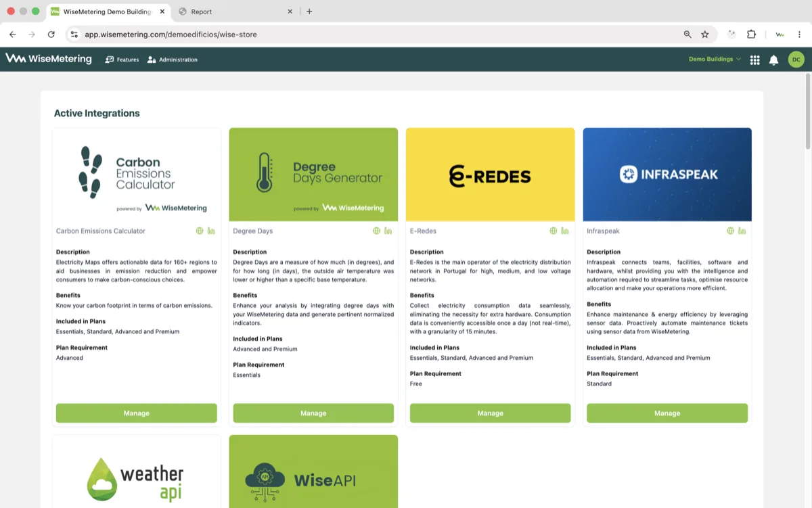The image size is (812, 508).
Task: Manage the Carbon Emissions Calculator integration
Action: click(x=137, y=413)
